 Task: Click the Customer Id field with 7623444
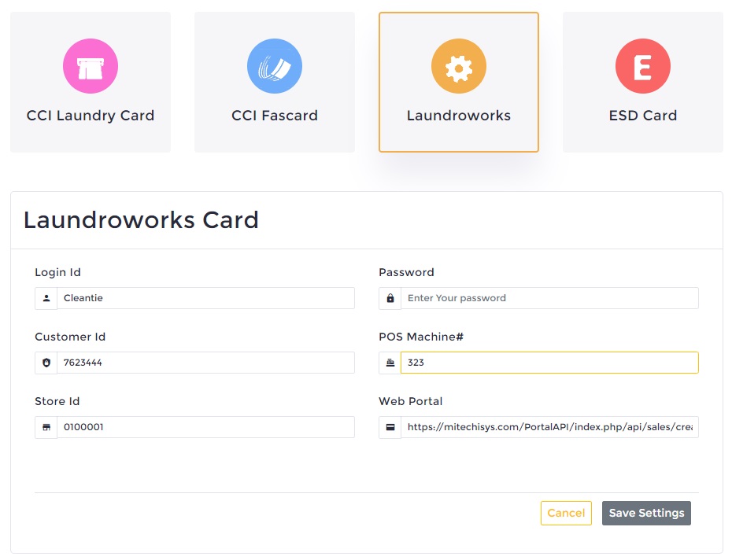(x=205, y=363)
